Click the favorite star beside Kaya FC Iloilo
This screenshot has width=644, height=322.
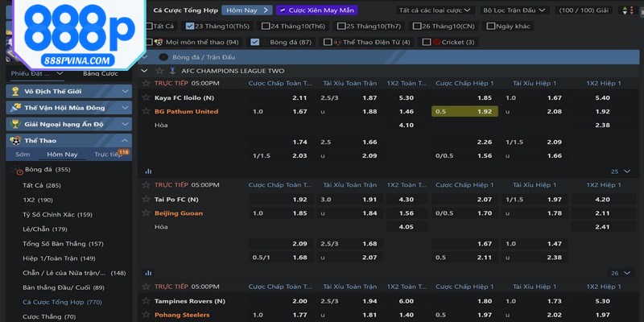tap(147, 97)
